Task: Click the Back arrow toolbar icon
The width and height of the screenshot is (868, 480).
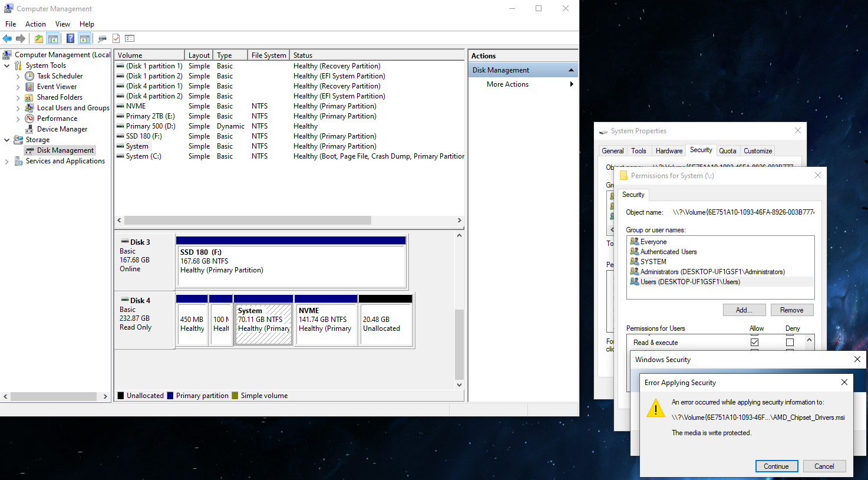Action: click(7, 39)
